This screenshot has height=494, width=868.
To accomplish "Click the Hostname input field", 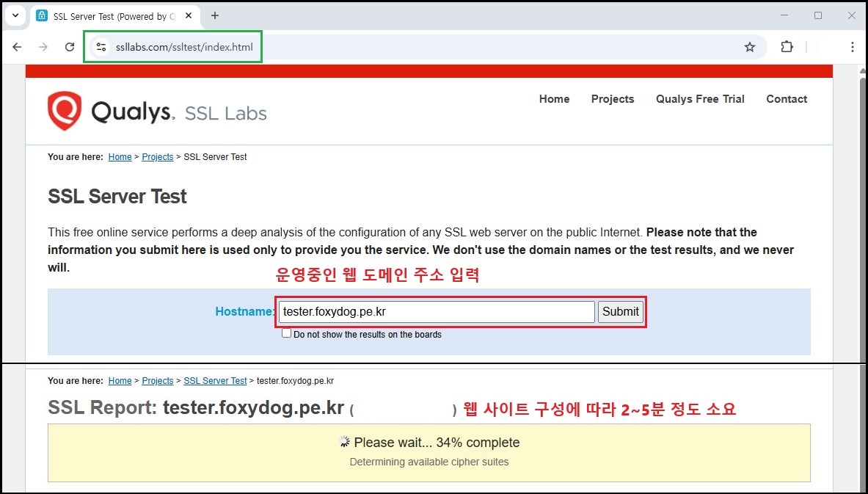I will pyautogui.click(x=437, y=312).
